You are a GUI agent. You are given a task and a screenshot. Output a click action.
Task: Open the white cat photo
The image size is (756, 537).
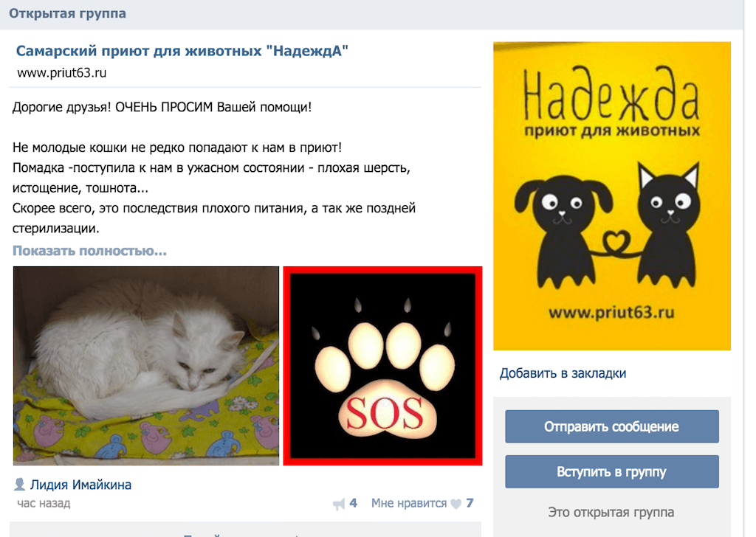tap(146, 366)
